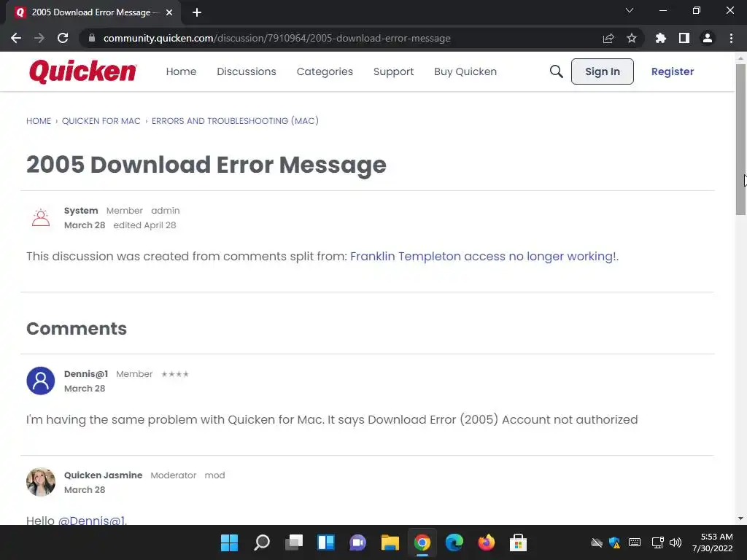Reload the page
747x560 pixels.
click(63, 38)
